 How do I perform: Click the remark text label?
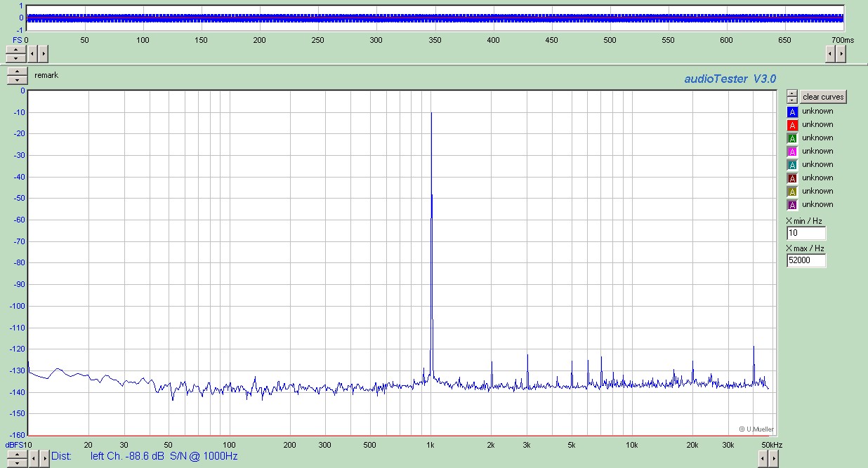(46, 75)
